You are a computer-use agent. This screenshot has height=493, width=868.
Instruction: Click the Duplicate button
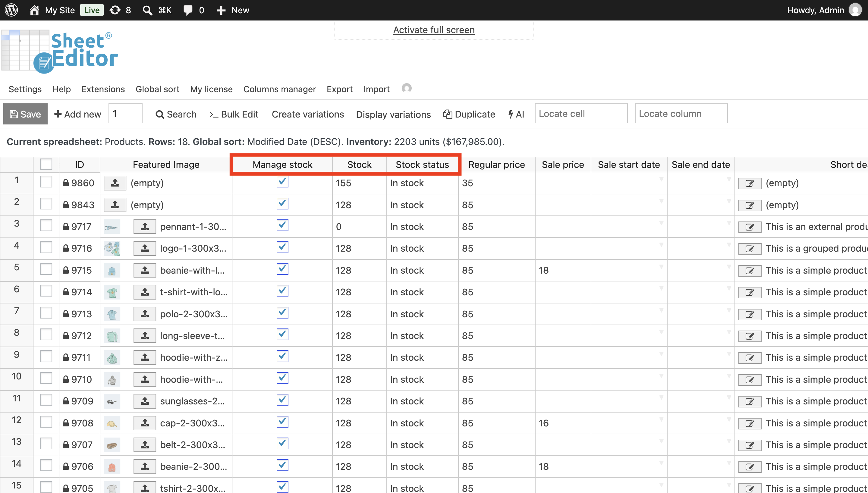[469, 115]
